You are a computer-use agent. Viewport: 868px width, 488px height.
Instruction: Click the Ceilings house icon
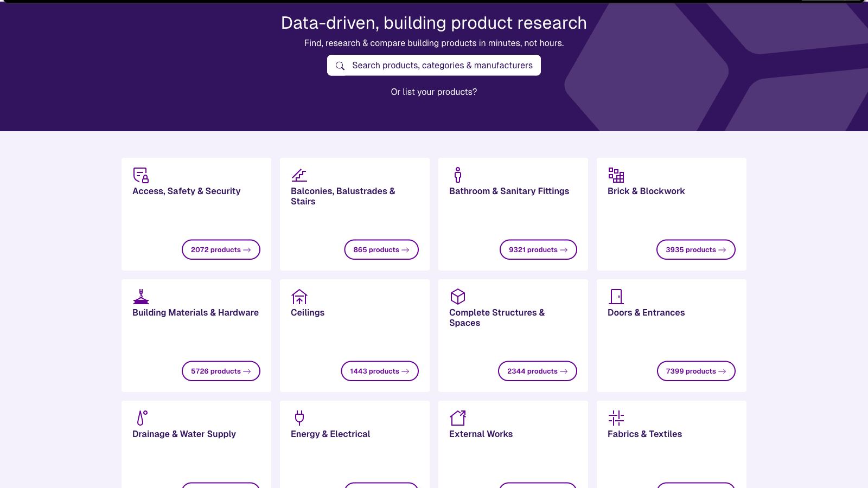[299, 297]
